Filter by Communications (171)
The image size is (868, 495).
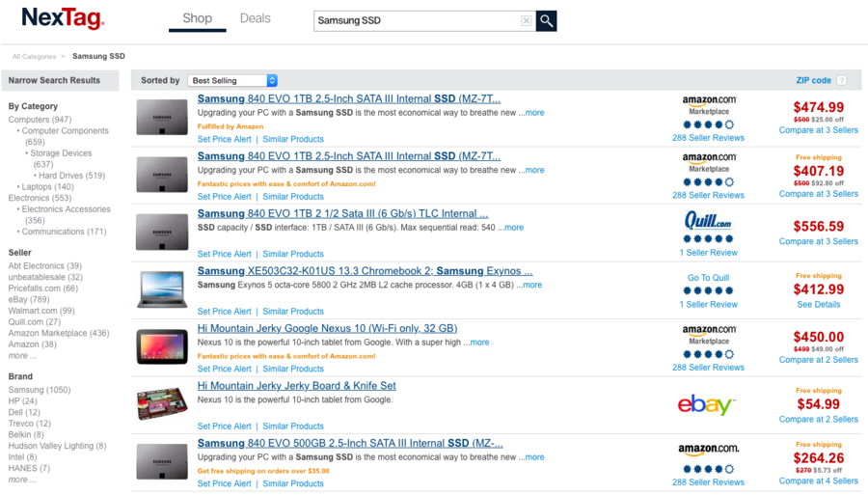[64, 232]
